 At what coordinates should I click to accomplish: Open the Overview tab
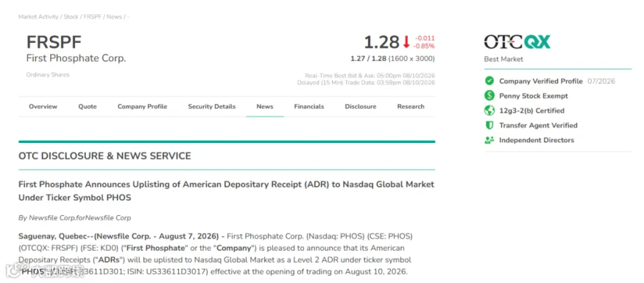pyautogui.click(x=43, y=106)
